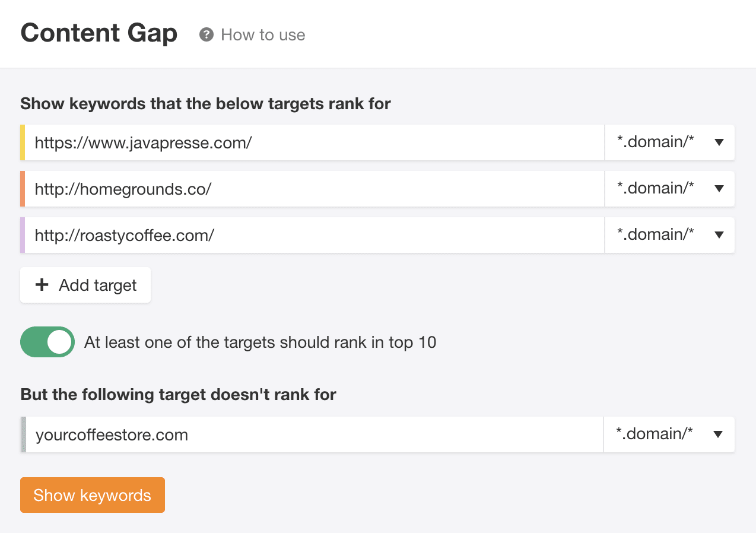Open the 'How to use' guide
Screen dimensions: 756x533
pyautogui.click(x=262, y=35)
